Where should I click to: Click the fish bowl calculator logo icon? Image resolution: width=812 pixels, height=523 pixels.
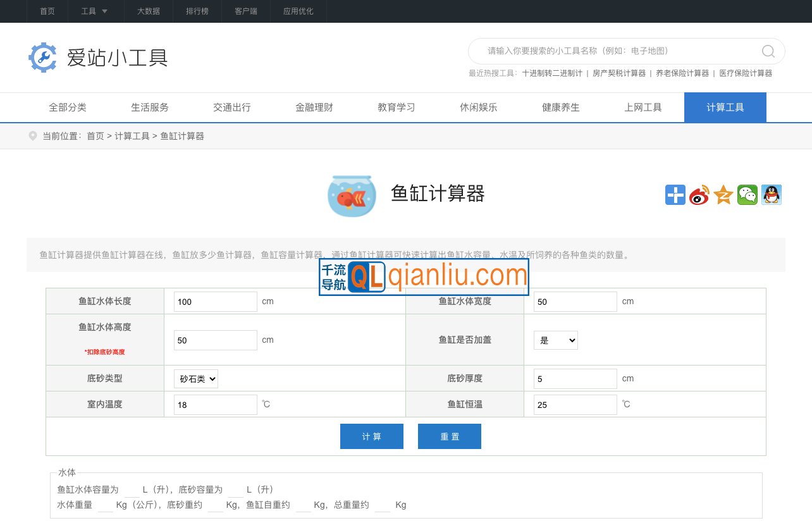(x=352, y=195)
